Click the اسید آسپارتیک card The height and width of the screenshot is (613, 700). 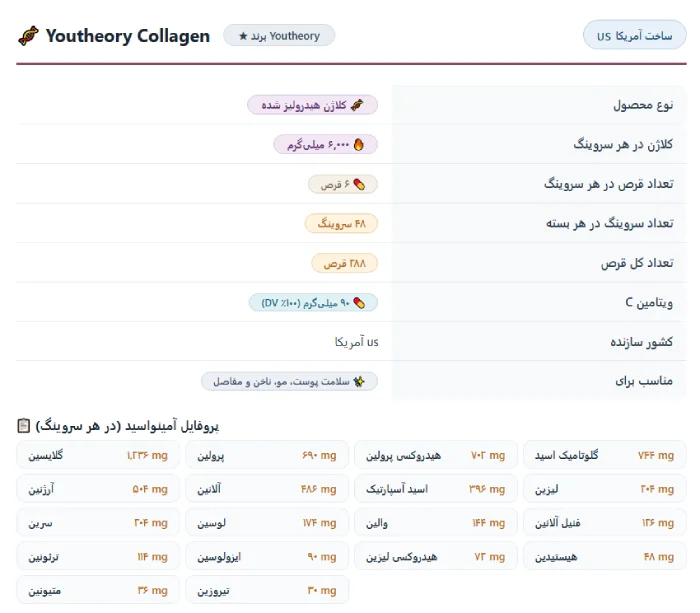pos(436,489)
